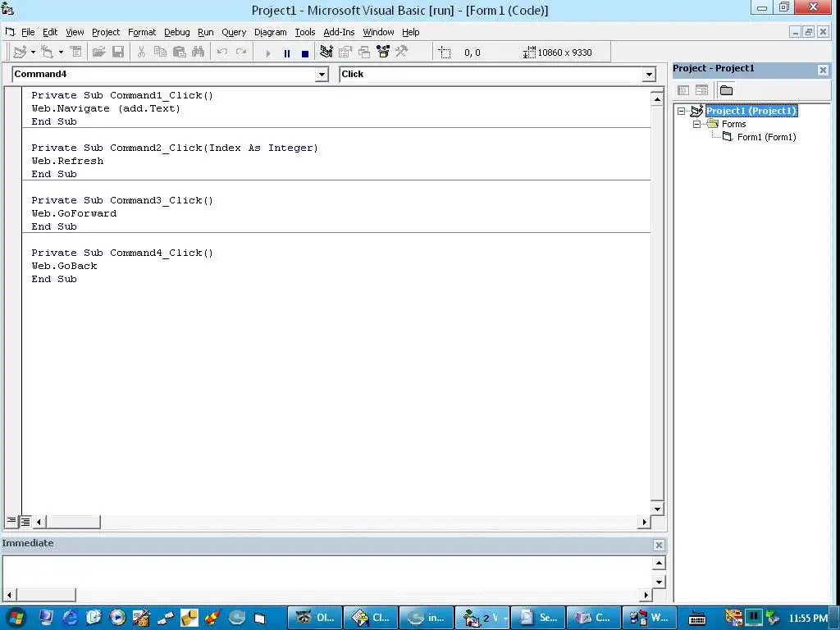Expand the Command4 object dropdown
This screenshot has width=840, height=630.
322,75
